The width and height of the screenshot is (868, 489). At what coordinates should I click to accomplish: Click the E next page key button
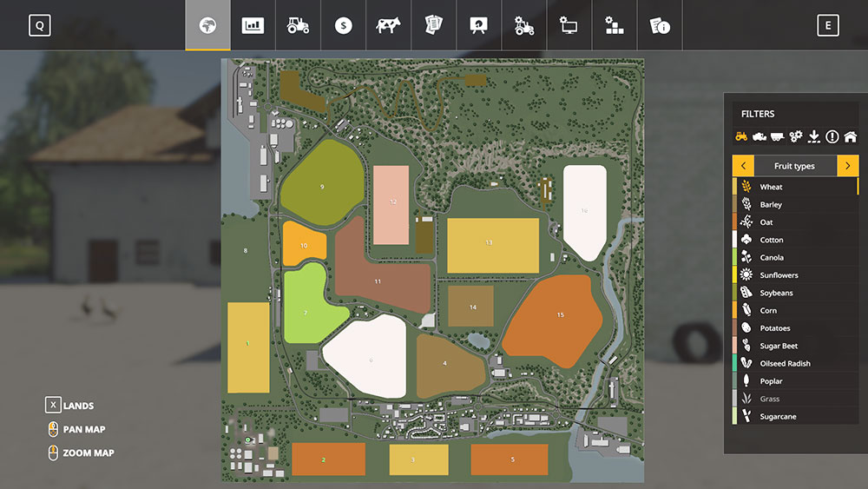pyautogui.click(x=827, y=25)
